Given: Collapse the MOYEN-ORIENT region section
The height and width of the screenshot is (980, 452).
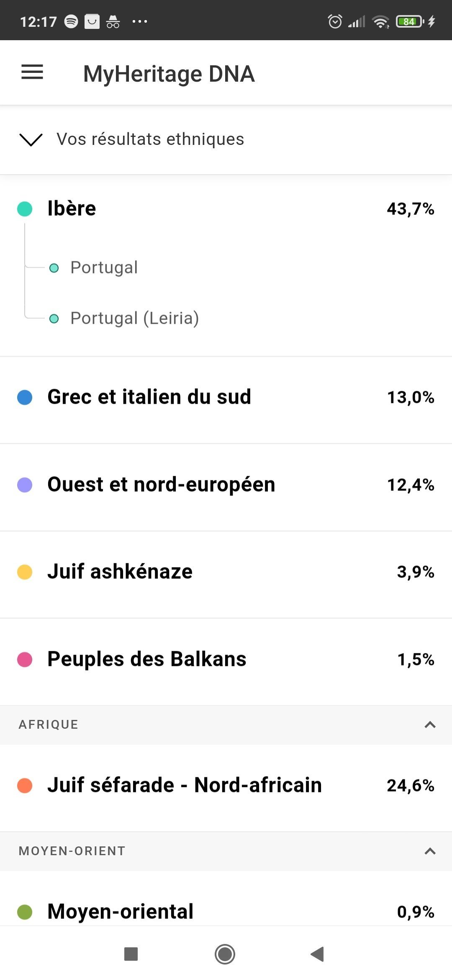Looking at the screenshot, I should [430, 851].
